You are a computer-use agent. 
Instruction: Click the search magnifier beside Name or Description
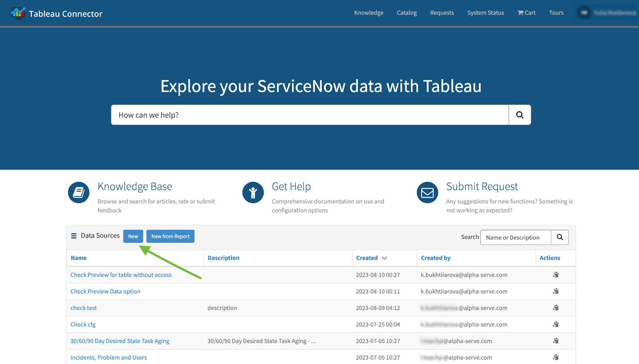(560, 237)
